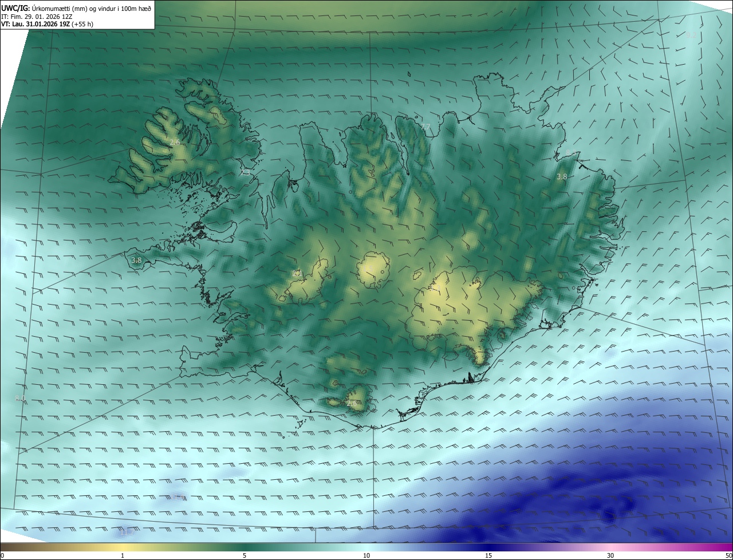This screenshot has height=560, width=733.
Task: Click the colorbar tick label '1'
Action: pos(123,555)
